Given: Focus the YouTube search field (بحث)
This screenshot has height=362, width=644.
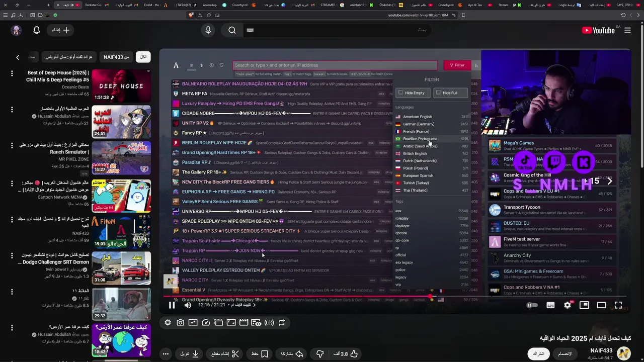Looking at the screenshot, I should coord(337,30).
